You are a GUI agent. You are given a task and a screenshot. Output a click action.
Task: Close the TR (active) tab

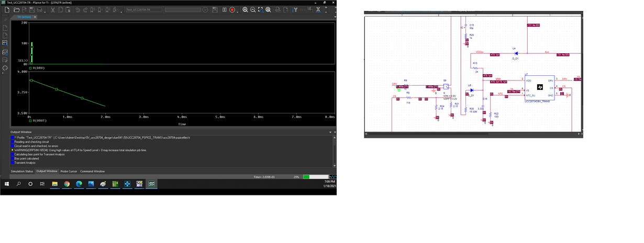point(35,17)
